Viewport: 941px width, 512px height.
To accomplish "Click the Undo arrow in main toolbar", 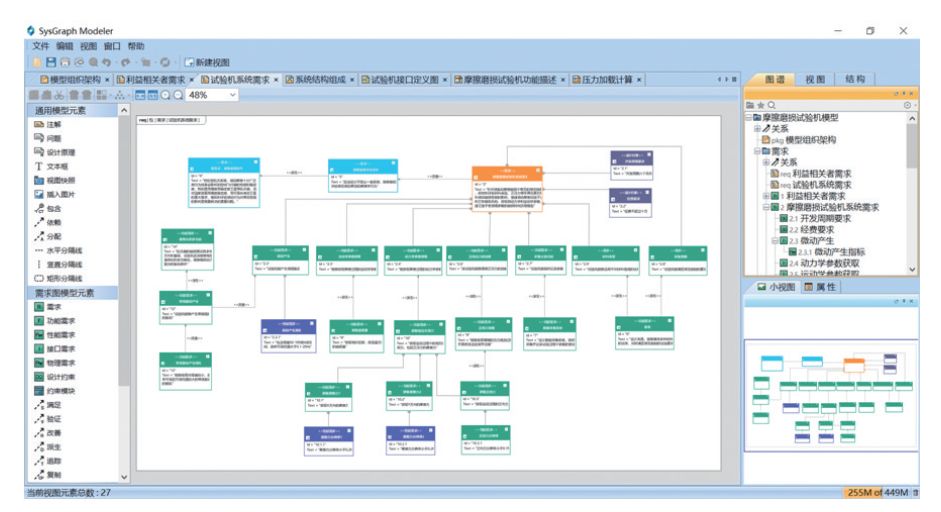I will [x=107, y=62].
